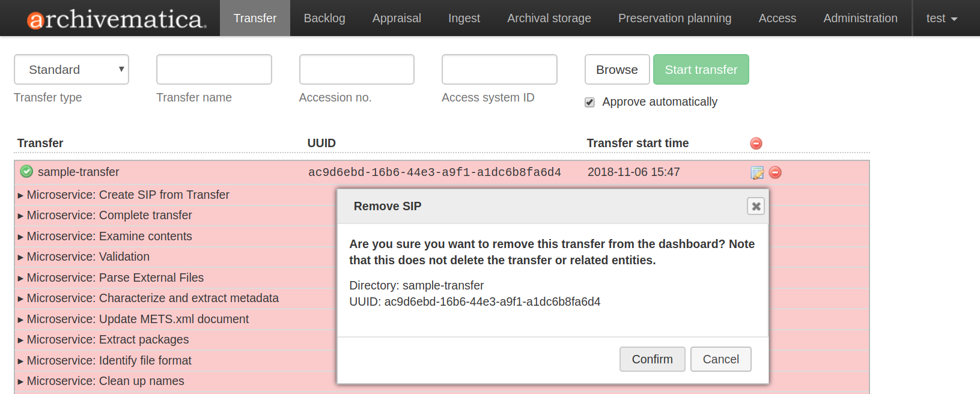Open the metadata edit icon for sample-transfer
The width and height of the screenshot is (980, 394).
(756, 172)
